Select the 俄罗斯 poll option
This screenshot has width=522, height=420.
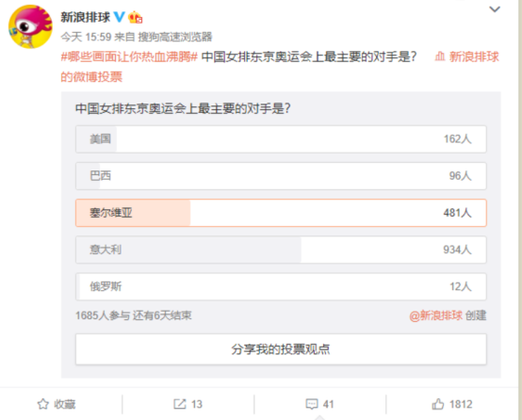[x=281, y=286]
